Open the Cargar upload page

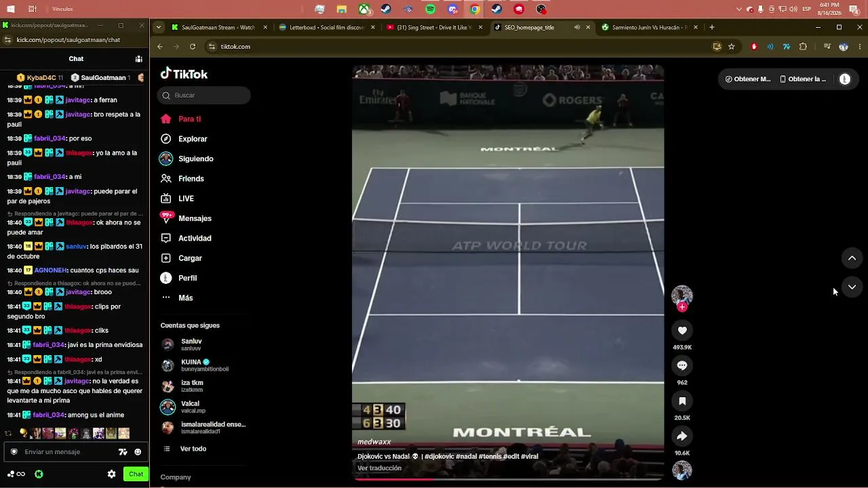point(181,258)
